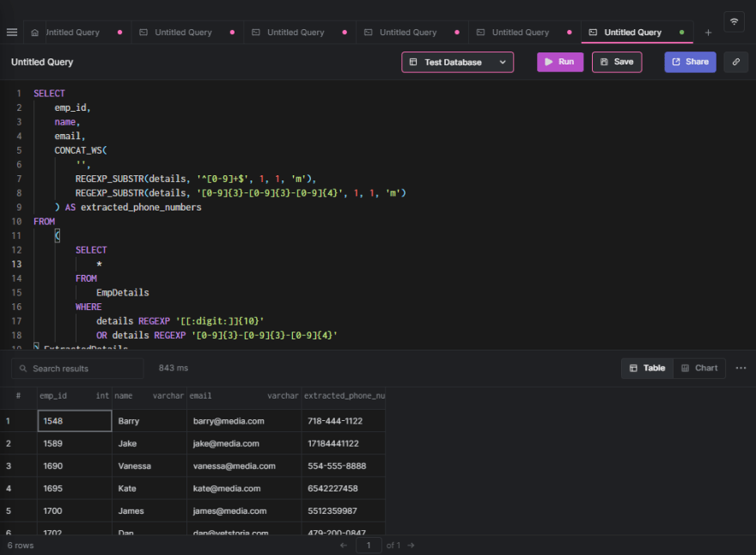Switch to the second Untitled Query tab
The width and height of the screenshot is (756, 555).
tap(187, 33)
